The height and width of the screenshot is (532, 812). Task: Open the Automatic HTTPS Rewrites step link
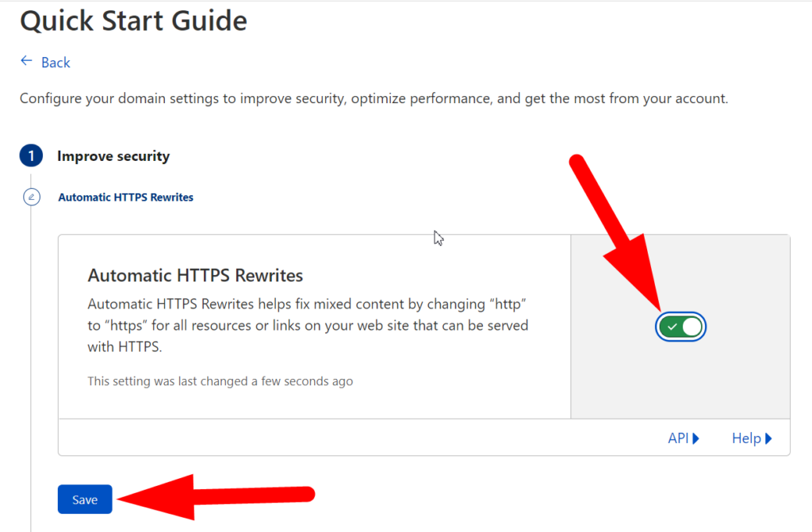125,197
